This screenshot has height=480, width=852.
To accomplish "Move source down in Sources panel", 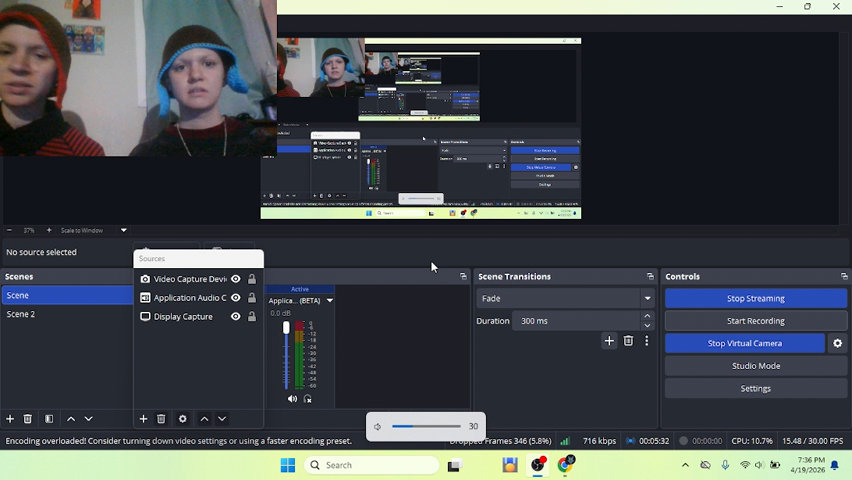I will 222,419.
